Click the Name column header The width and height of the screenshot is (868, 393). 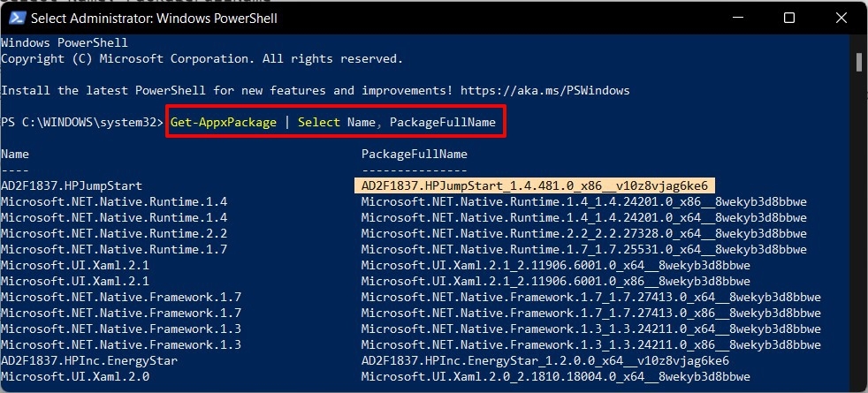[15, 155]
